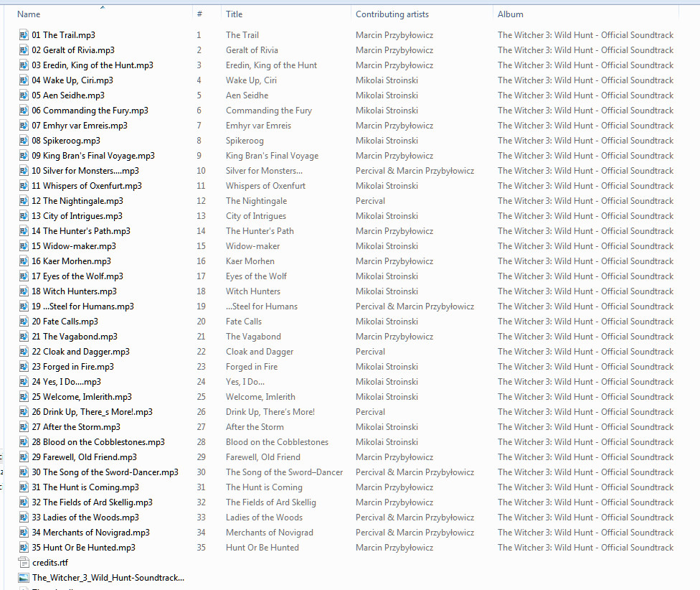Image resolution: width=700 pixels, height=590 pixels.
Task: Click the Title cell 'Kaer Morhen'
Action: pyautogui.click(x=250, y=261)
